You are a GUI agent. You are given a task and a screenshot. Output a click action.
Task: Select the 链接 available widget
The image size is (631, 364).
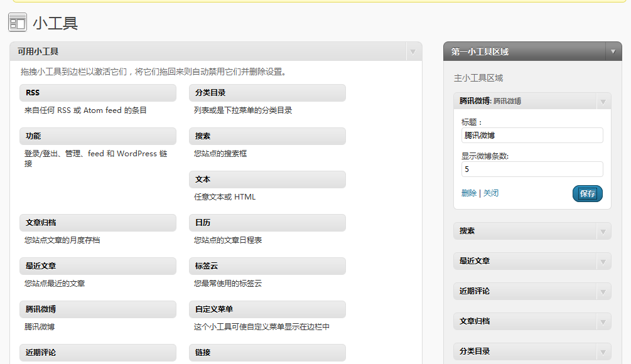click(x=267, y=353)
